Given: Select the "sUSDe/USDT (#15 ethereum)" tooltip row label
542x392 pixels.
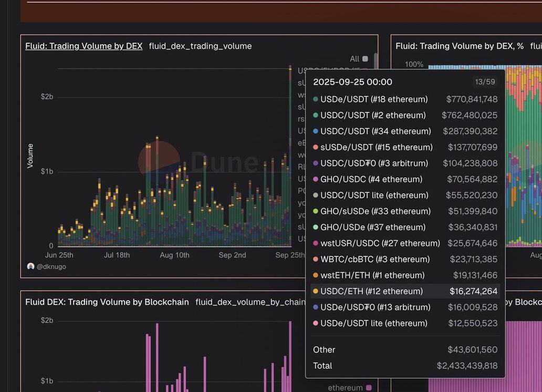Looking at the screenshot, I should pyautogui.click(x=377, y=147).
